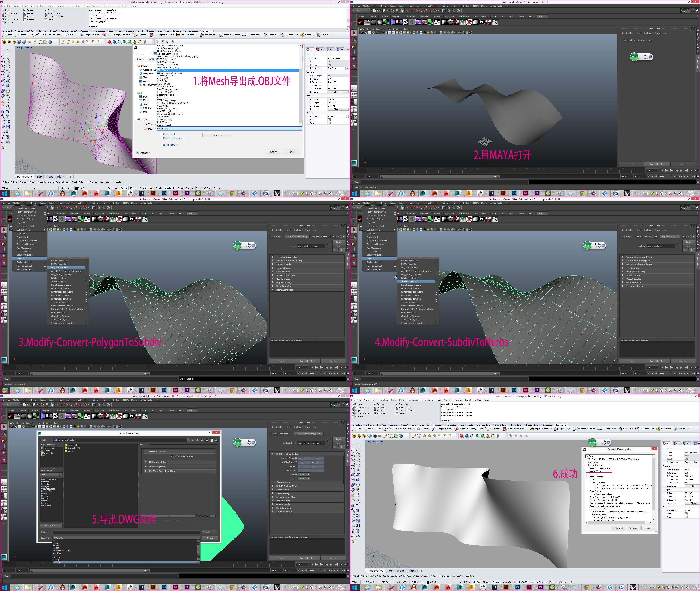Enable Vertex osnap checkbox in aa Rhino window
This screenshot has height=591, width=700.
[440, 576]
